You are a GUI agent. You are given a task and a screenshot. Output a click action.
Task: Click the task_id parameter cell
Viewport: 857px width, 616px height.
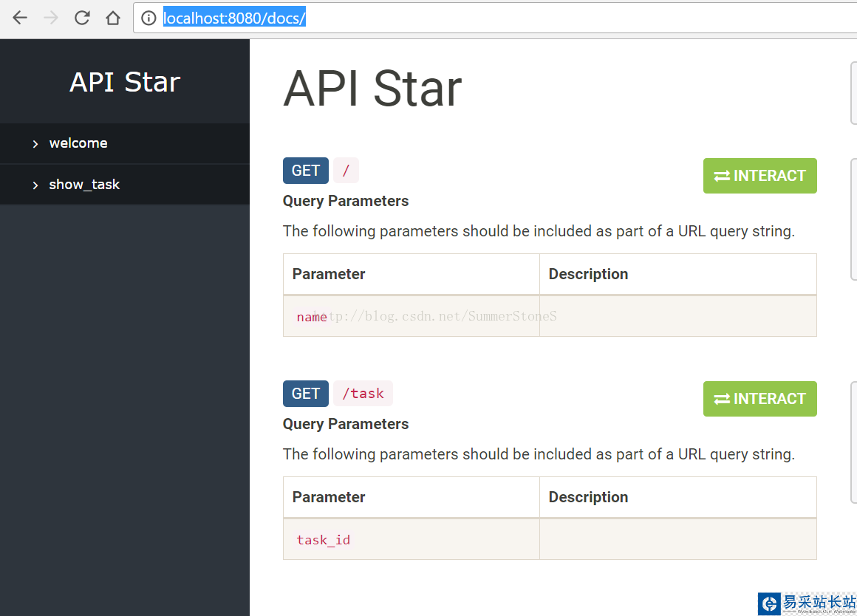coord(324,540)
